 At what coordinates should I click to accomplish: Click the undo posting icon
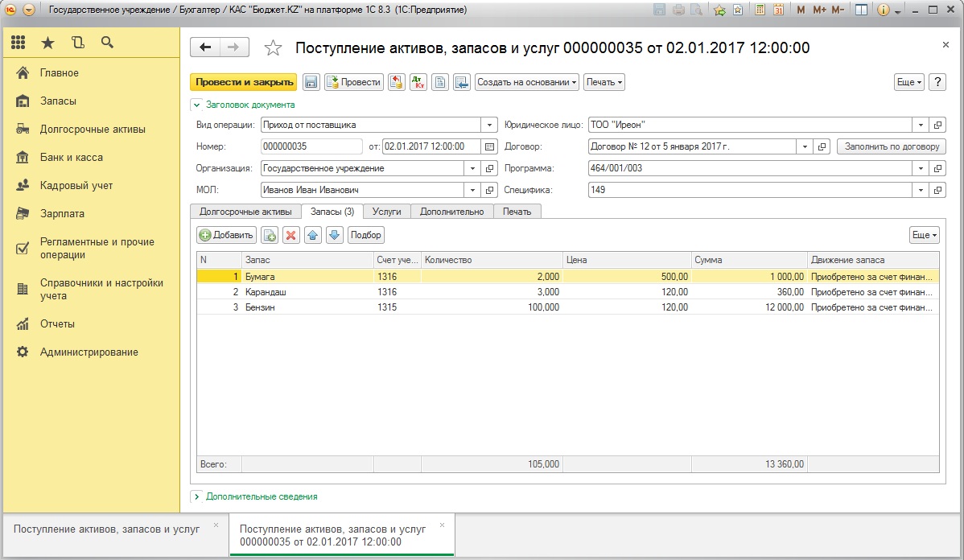[x=397, y=82]
